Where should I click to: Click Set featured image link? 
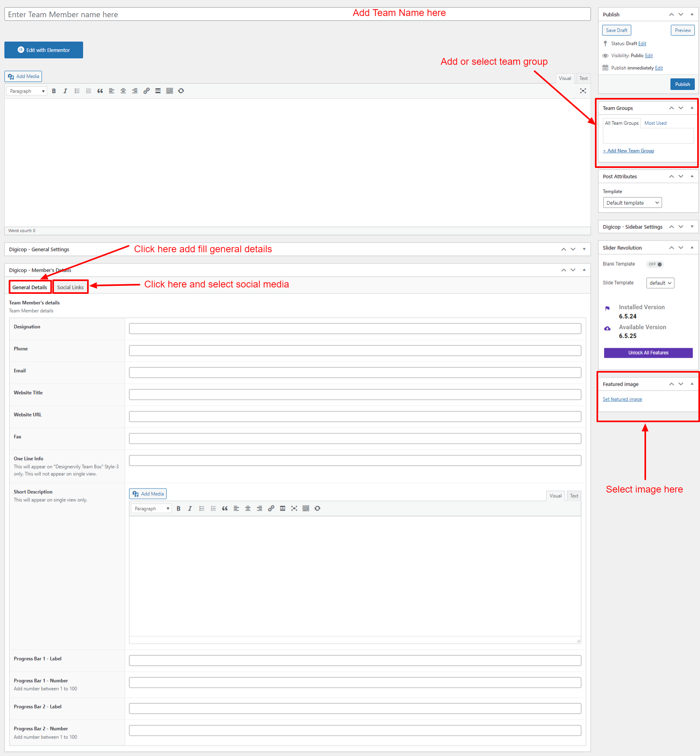622,399
